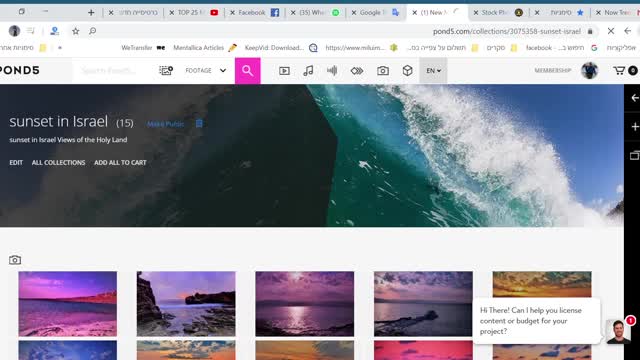Click the Make Public link
Screen dimensions: 640x360
[x=165, y=124]
